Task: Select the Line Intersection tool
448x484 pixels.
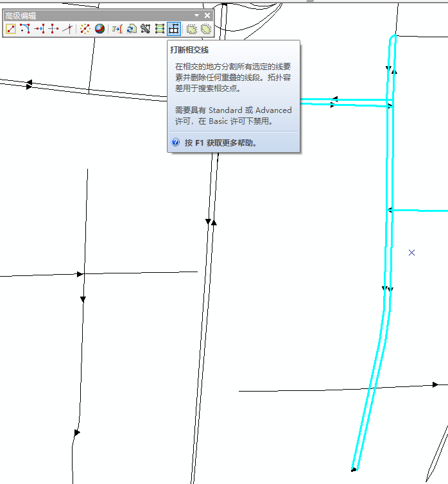Action: [x=67, y=29]
